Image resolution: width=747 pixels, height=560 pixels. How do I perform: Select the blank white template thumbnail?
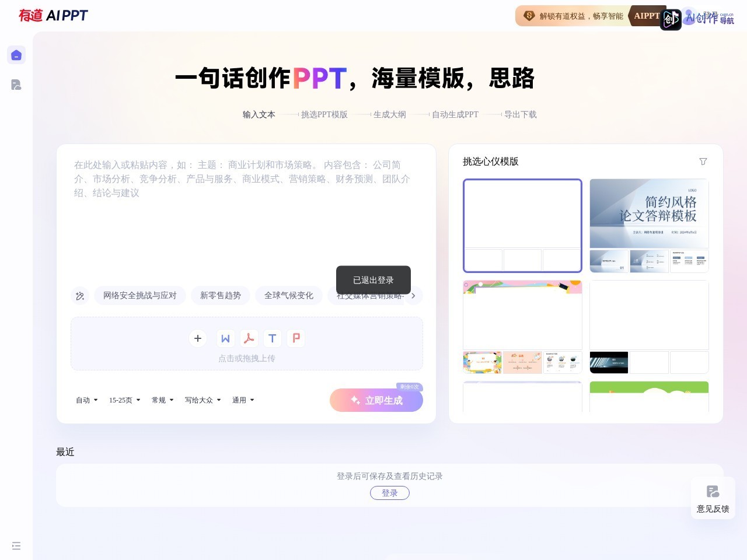point(522,226)
